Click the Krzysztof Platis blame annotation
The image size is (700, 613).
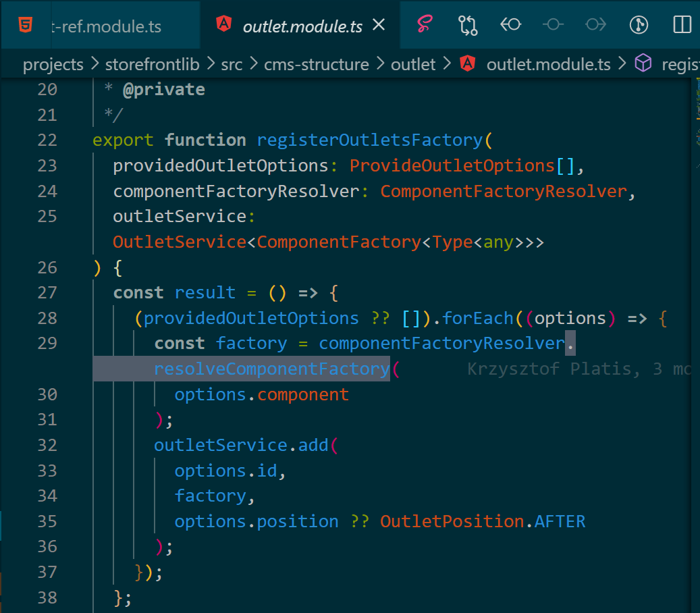tap(579, 369)
